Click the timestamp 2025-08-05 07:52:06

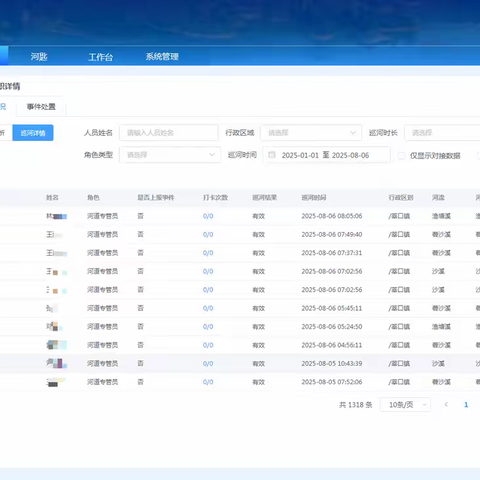tap(332, 382)
